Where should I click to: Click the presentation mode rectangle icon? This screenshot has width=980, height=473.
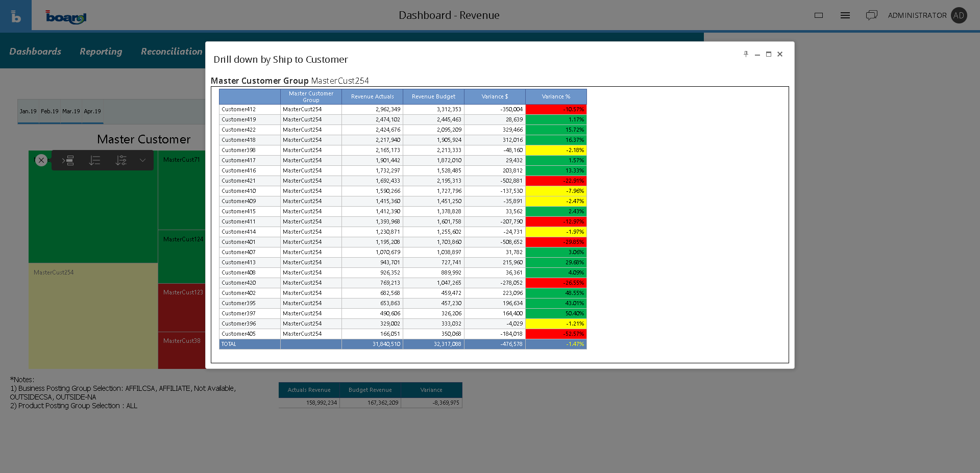click(819, 15)
